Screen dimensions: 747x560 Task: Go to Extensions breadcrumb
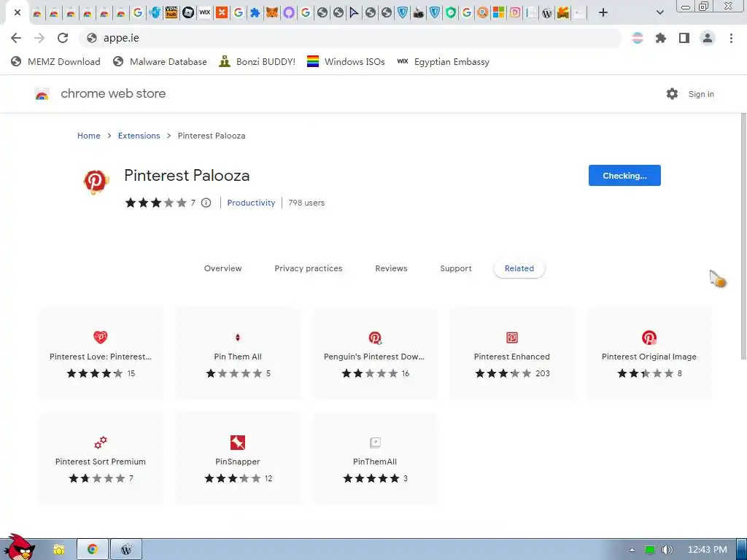[x=139, y=136]
